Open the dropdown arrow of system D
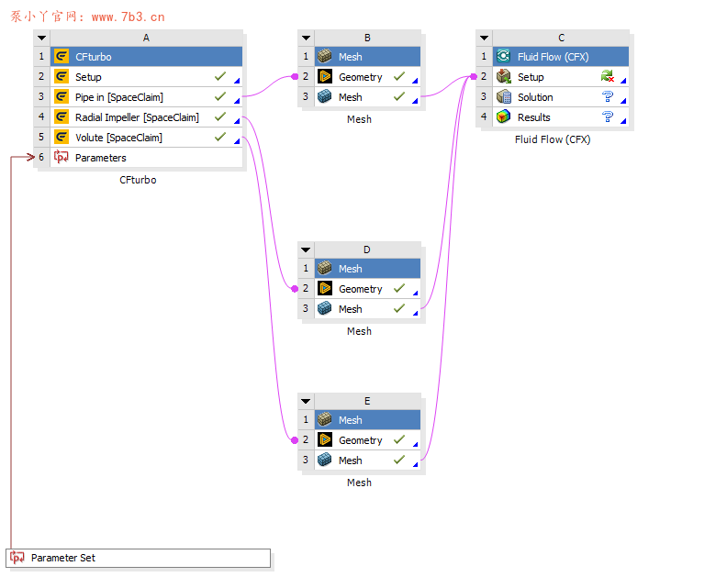727x588 pixels. point(306,250)
